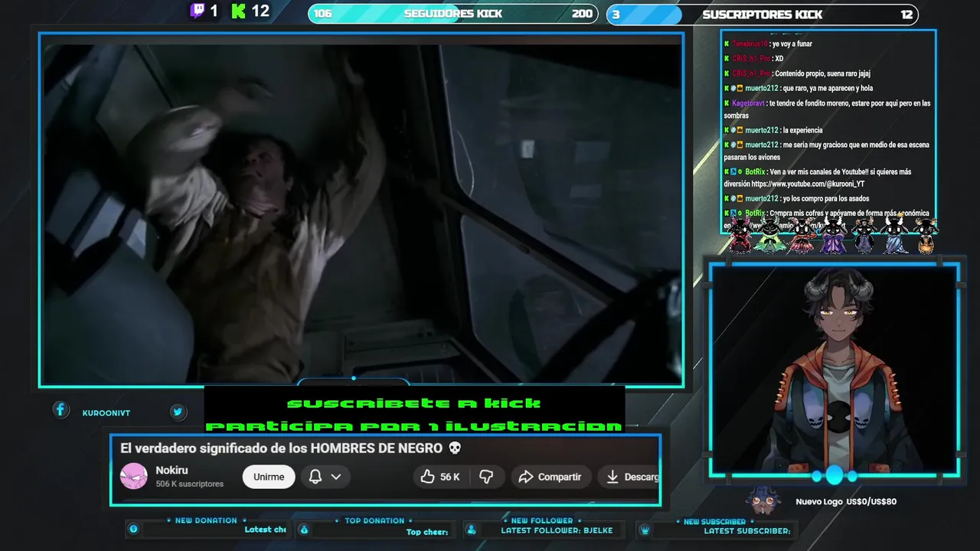Open the Twitter bird icon
This screenshot has width=980, height=551.
(178, 412)
